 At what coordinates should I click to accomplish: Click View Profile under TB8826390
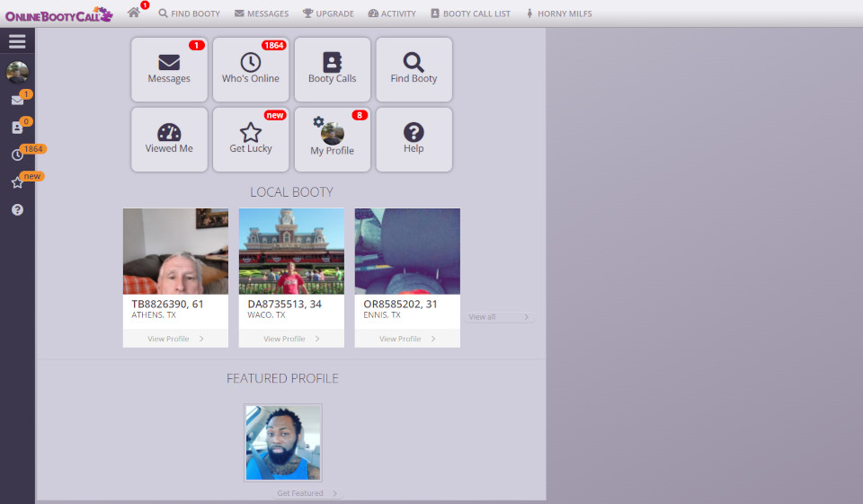(x=175, y=339)
